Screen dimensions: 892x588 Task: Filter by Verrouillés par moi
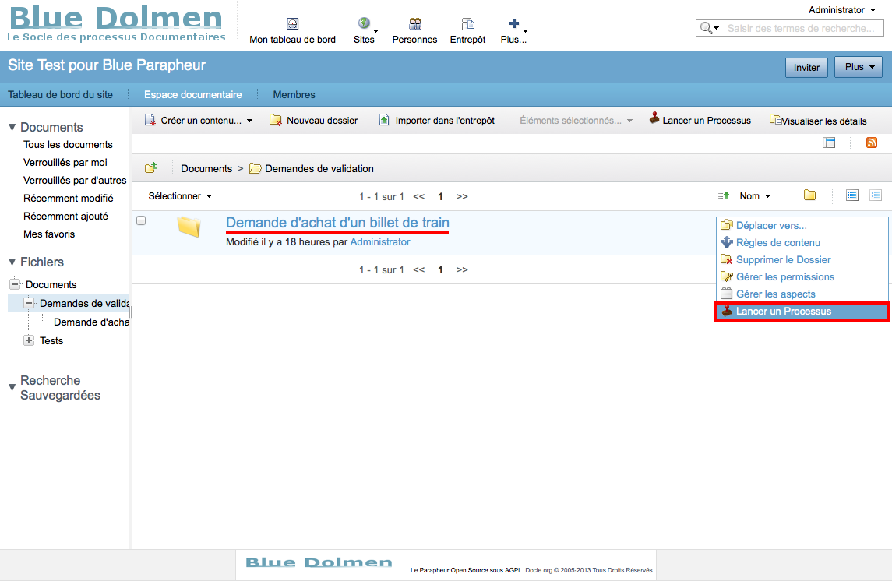65,163
